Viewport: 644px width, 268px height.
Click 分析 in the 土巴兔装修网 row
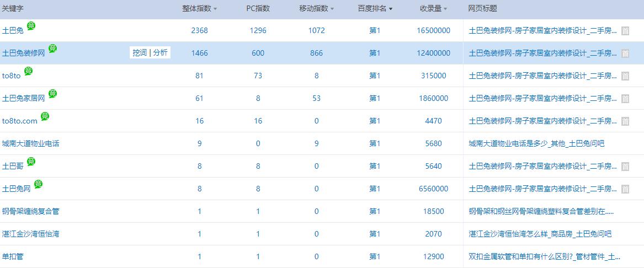point(160,52)
